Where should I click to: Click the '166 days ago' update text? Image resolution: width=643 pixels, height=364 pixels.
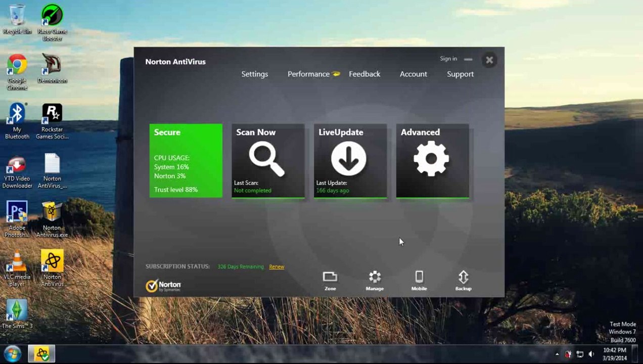point(333,191)
